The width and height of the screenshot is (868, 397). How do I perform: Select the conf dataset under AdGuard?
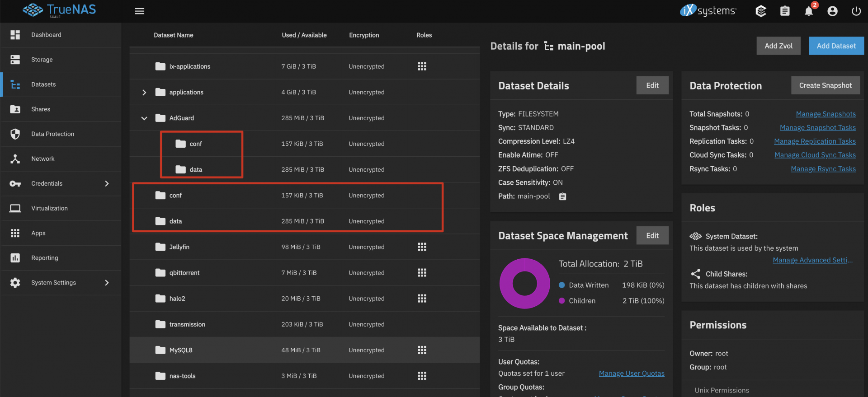[305, 144]
